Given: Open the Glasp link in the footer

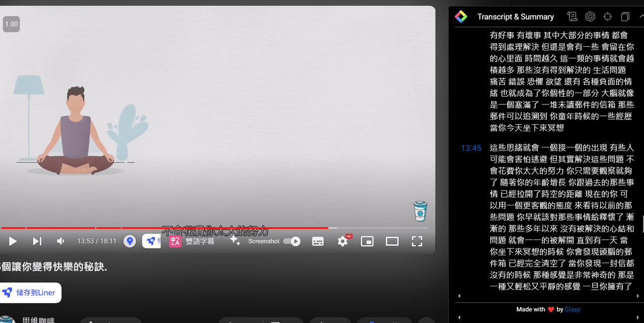Looking at the screenshot, I should [x=573, y=309].
